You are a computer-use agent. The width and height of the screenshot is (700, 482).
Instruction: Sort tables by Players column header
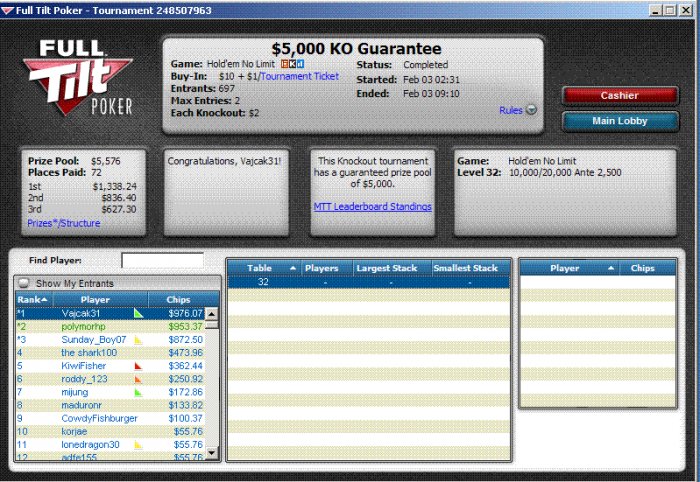pos(327,268)
